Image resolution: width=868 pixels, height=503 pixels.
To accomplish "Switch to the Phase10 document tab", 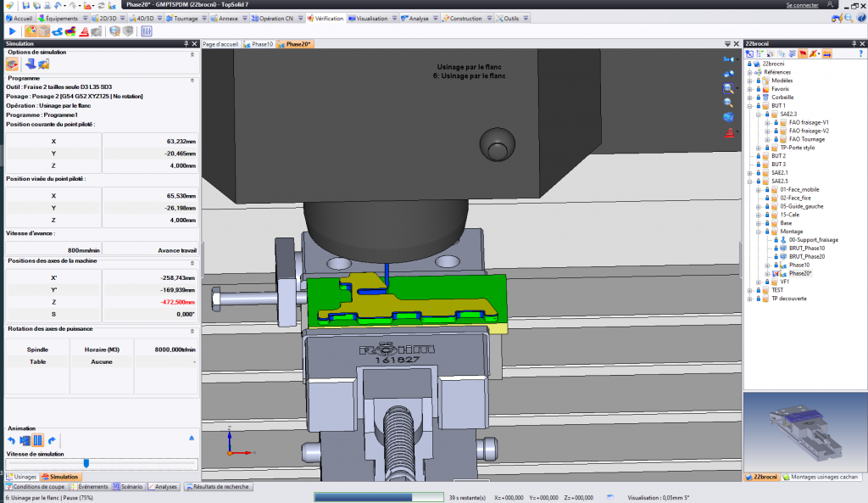I will [x=261, y=43].
